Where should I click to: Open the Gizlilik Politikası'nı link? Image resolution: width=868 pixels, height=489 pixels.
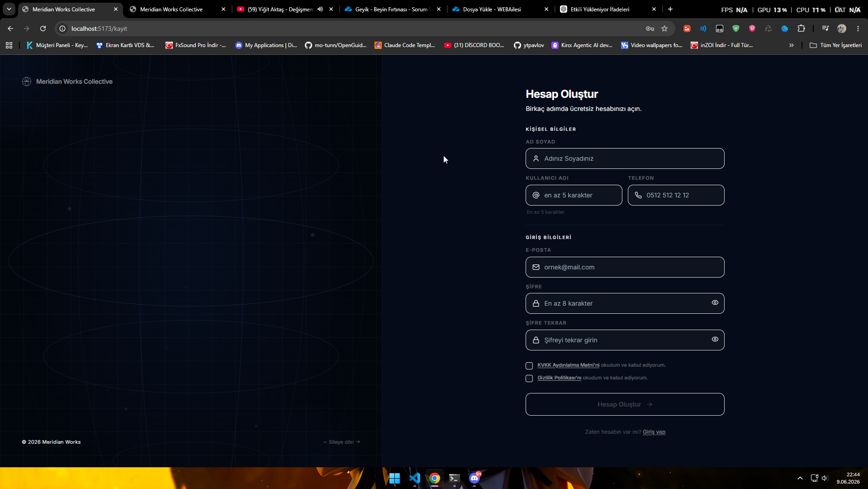(559, 378)
